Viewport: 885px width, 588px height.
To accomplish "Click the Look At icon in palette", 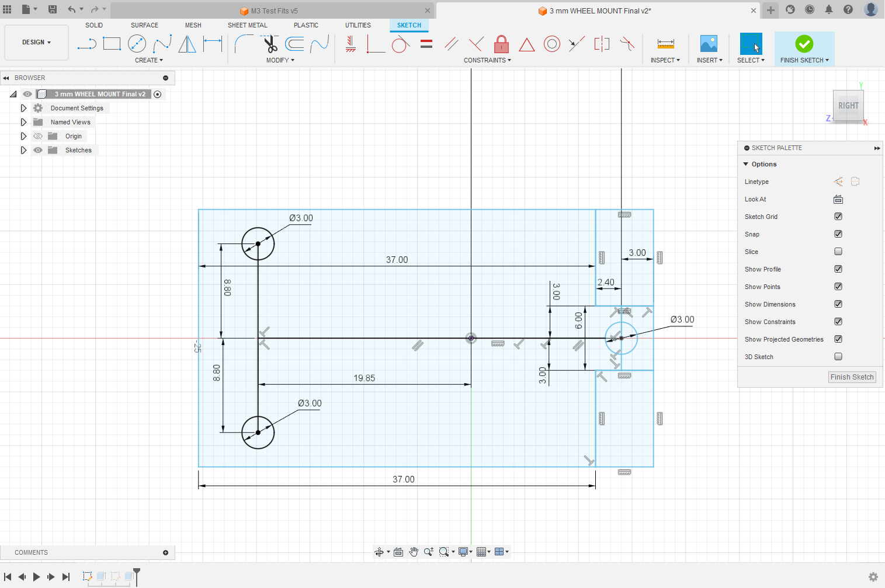I will pyautogui.click(x=838, y=199).
